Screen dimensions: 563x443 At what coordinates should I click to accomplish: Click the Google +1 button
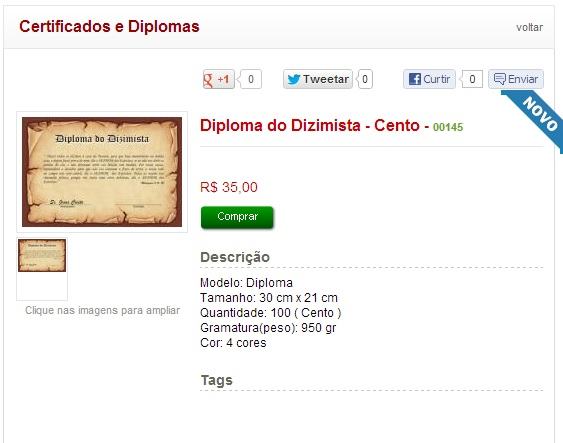219,79
